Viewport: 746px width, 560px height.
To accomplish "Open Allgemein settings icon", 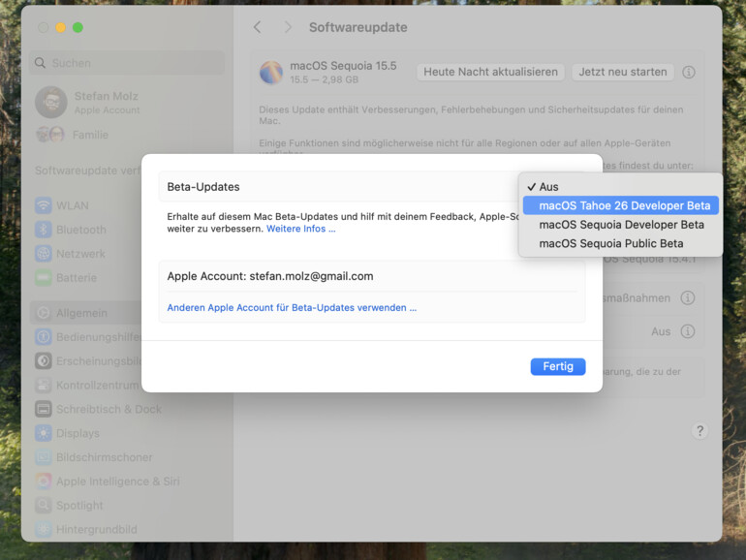I will pos(44,313).
